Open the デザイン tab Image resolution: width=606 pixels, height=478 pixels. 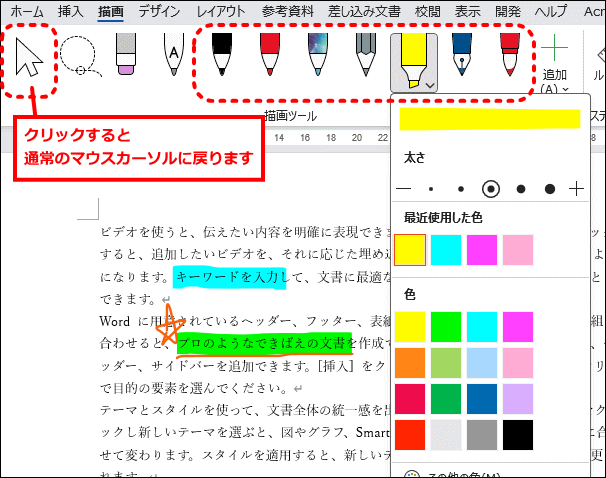[x=160, y=12]
